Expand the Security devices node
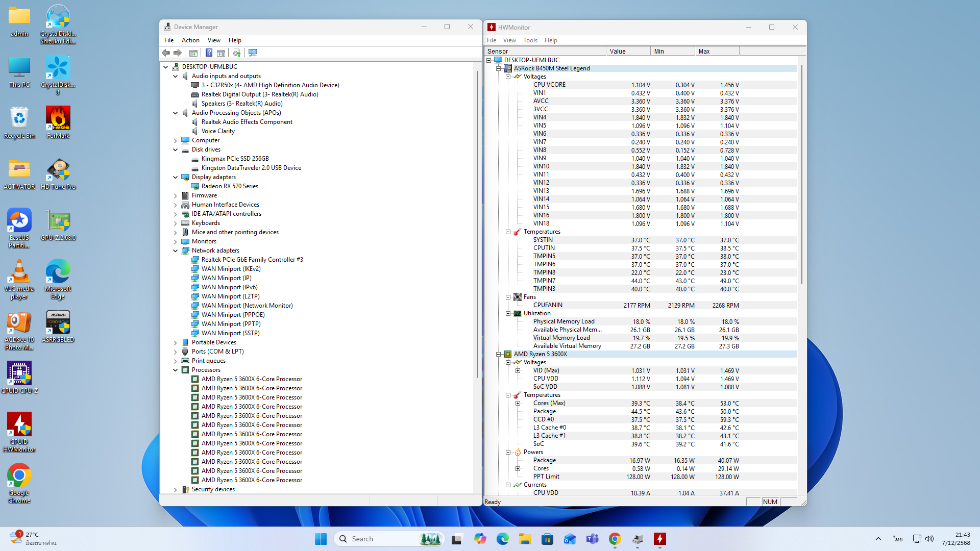Screen dimensions: 980x551 click(176, 490)
